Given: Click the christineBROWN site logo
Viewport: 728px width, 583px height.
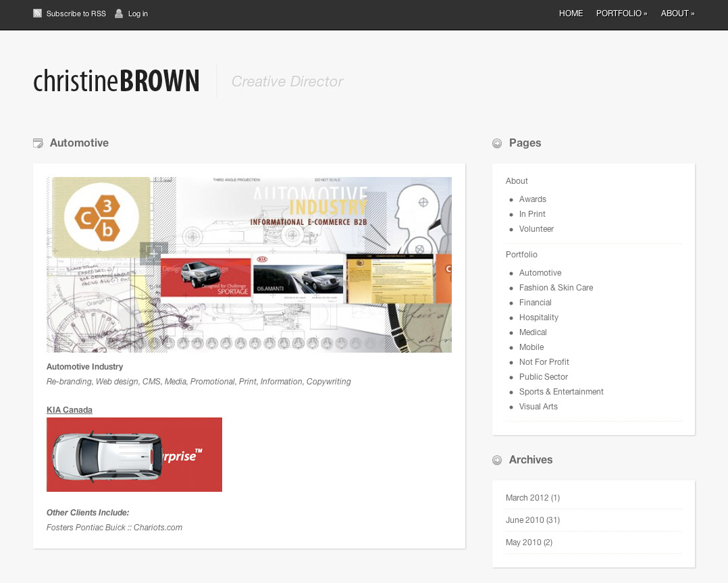Looking at the screenshot, I should click(x=117, y=81).
